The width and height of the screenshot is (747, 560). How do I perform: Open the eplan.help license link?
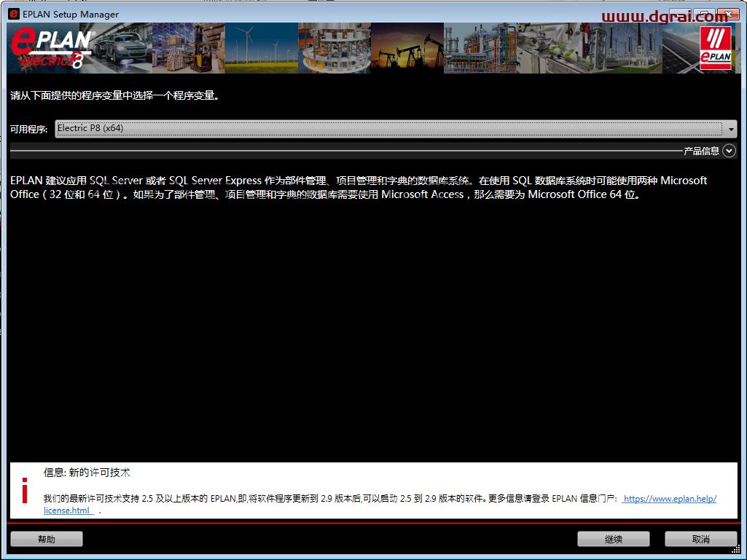(x=670, y=499)
